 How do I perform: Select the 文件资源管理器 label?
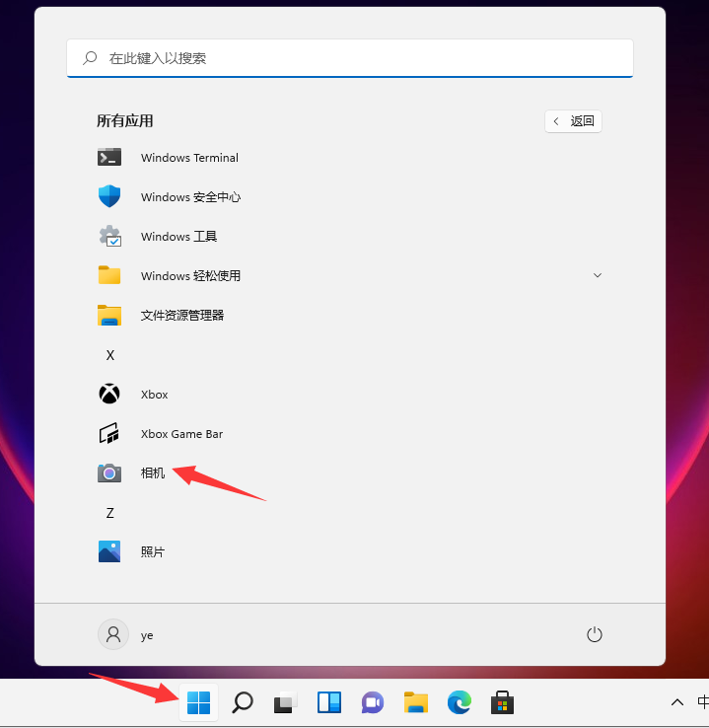[x=182, y=316]
